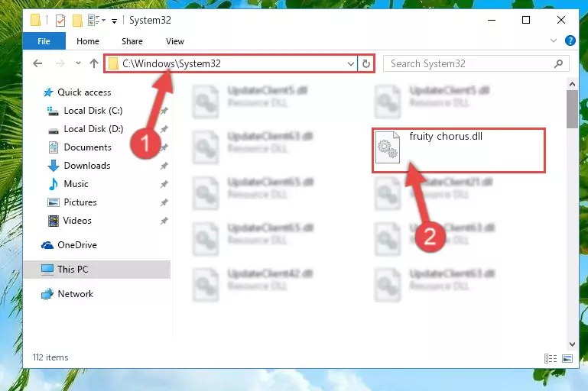Viewport: 588px width, 391px height.
Task: Open the Help question mark icon
Action: tap(570, 40)
